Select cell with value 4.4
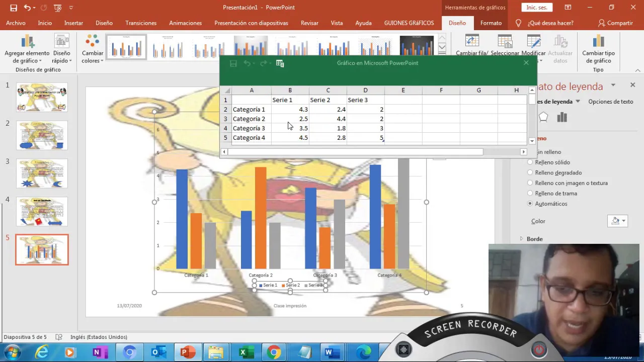The width and height of the screenshot is (644, 362). (x=328, y=119)
